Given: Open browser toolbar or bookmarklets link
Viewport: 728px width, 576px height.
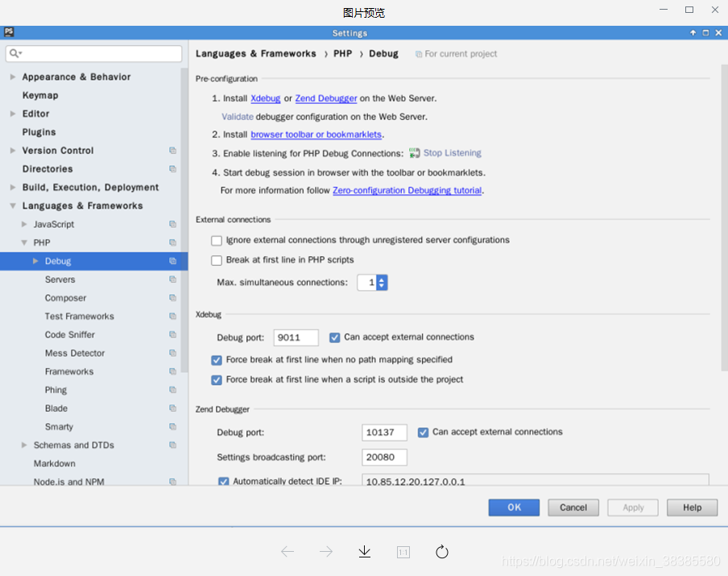Looking at the screenshot, I should click(316, 135).
